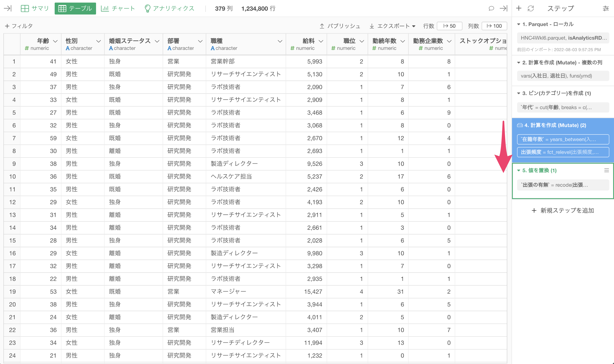Screen dimensions: 614x364
Task: Switch to the サマリ view
Action: 35,8
